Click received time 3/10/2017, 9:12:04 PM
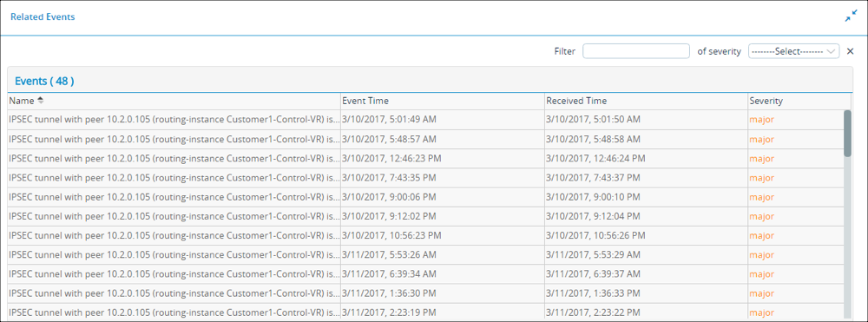868x322 pixels. point(593,216)
